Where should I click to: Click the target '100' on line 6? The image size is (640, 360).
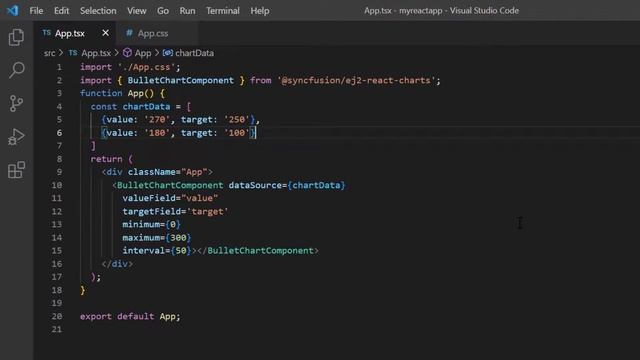(237, 133)
